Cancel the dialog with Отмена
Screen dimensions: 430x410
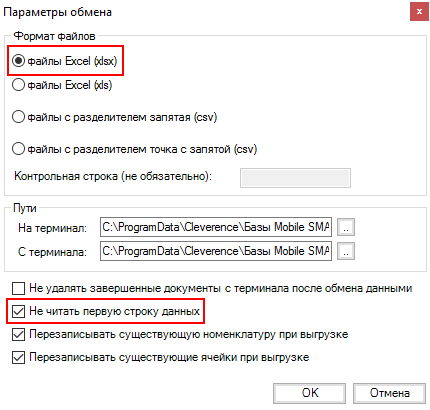[389, 393]
